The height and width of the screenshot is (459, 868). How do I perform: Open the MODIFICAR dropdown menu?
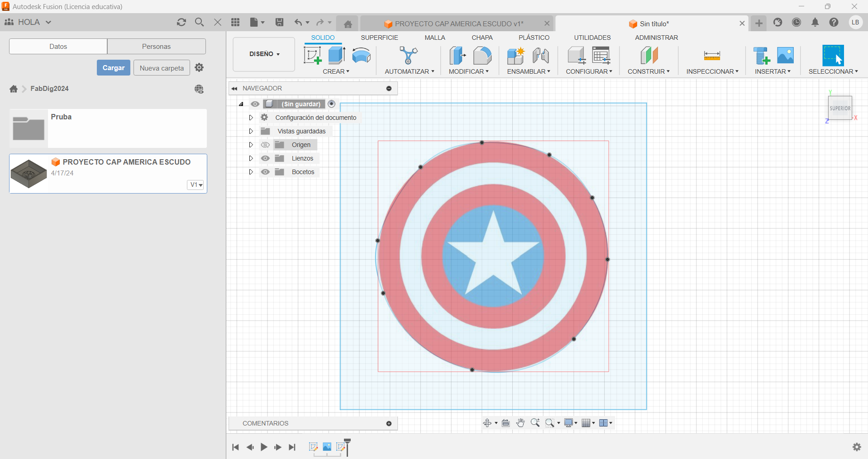[x=469, y=71]
